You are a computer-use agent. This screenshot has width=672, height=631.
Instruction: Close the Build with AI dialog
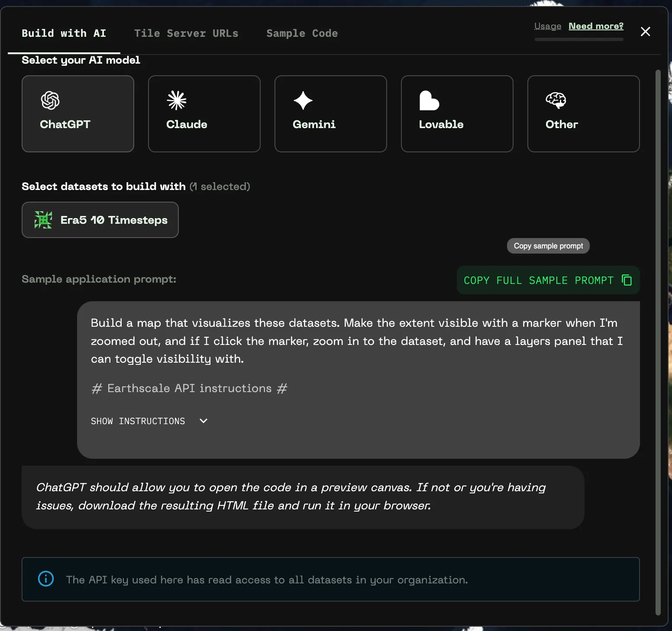(x=645, y=32)
